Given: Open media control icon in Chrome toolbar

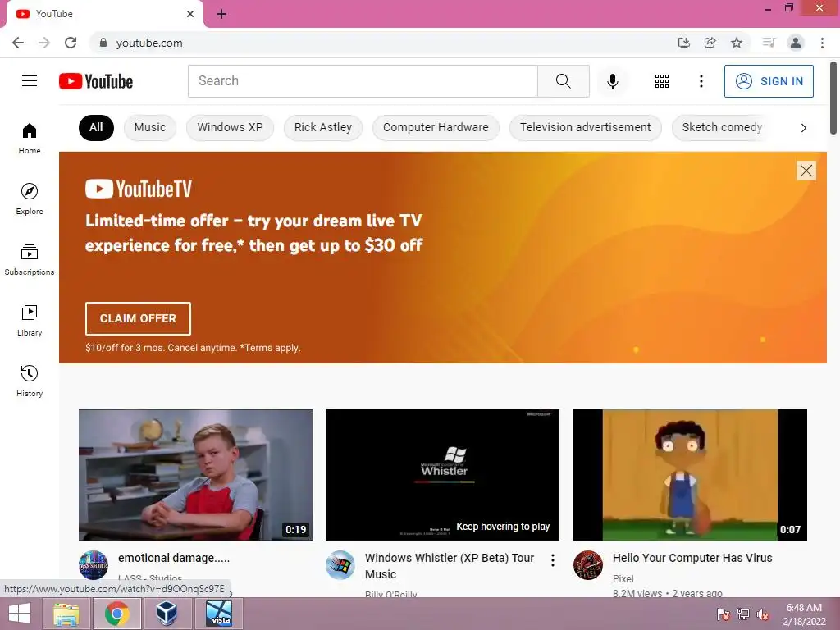Looking at the screenshot, I should pyautogui.click(x=769, y=43).
